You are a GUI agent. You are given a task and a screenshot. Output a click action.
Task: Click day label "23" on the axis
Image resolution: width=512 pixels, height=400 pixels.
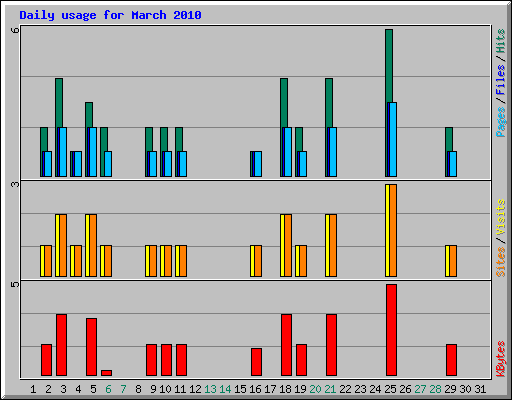click(x=360, y=389)
